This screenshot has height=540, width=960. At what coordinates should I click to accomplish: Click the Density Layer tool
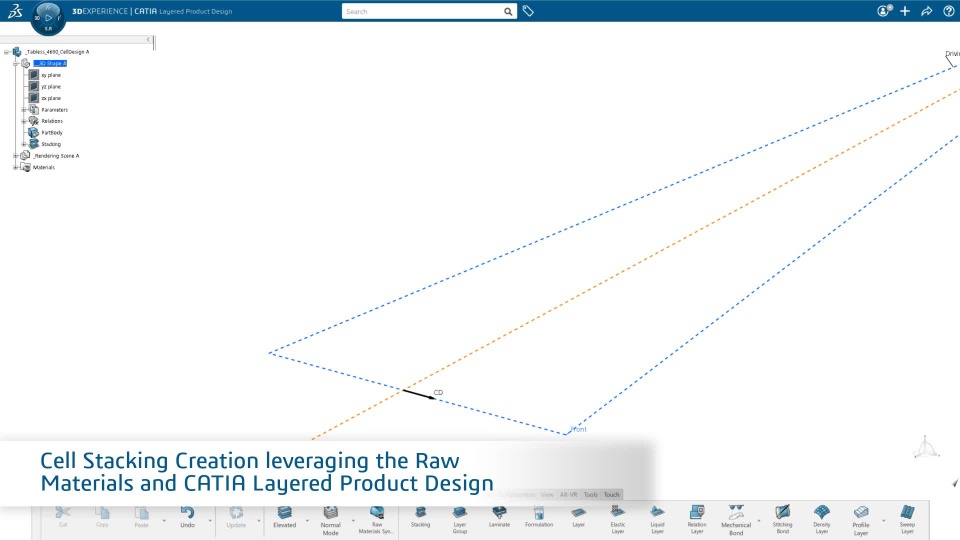(x=822, y=520)
